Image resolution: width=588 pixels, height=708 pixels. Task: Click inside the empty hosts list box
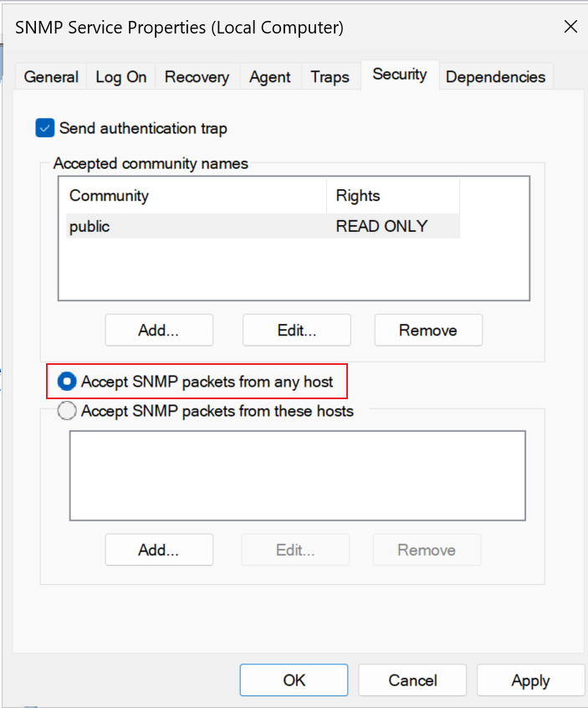tap(298, 475)
